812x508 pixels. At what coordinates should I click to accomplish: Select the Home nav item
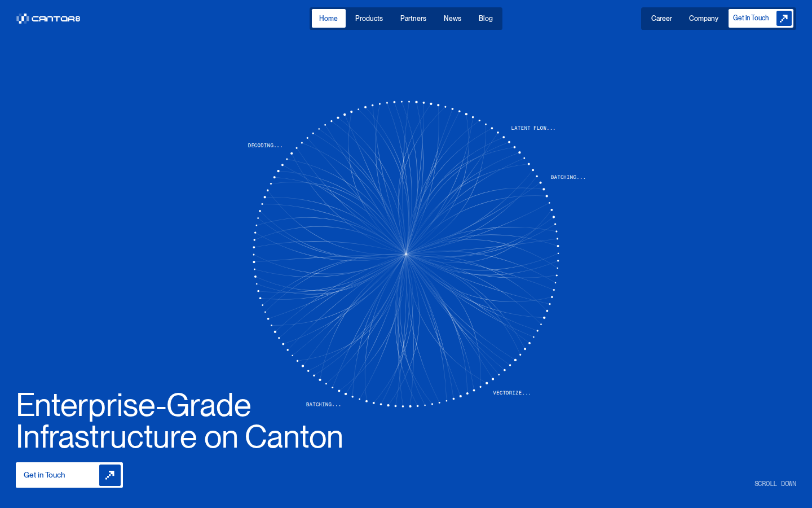[x=328, y=18]
